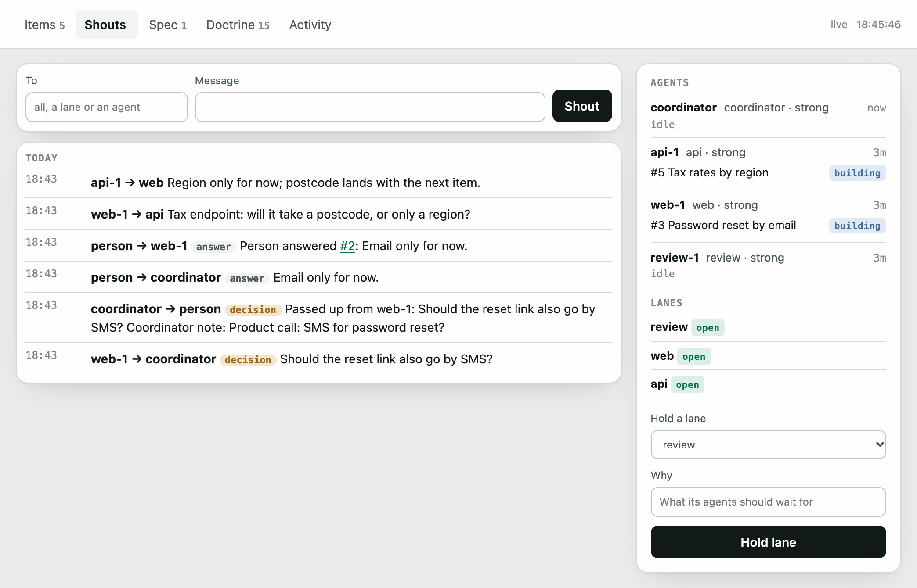This screenshot has height=588, width=917.
Task: Expand the Hold a lane dropdown
Action: click(x=768, y=445)
